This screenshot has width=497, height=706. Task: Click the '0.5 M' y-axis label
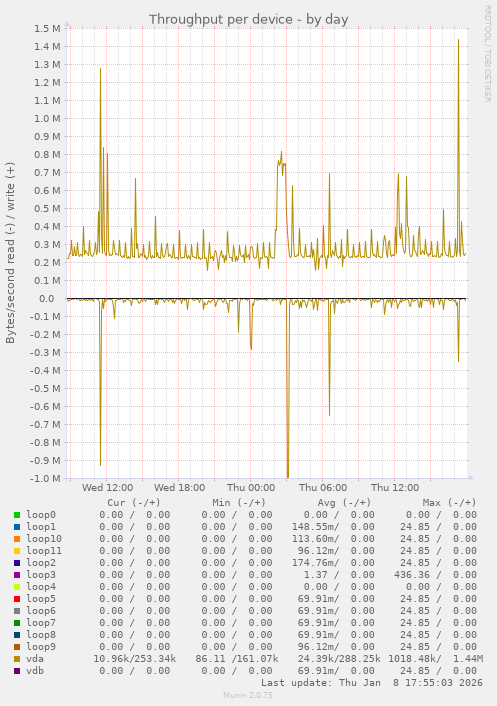(x=47, y=208)
